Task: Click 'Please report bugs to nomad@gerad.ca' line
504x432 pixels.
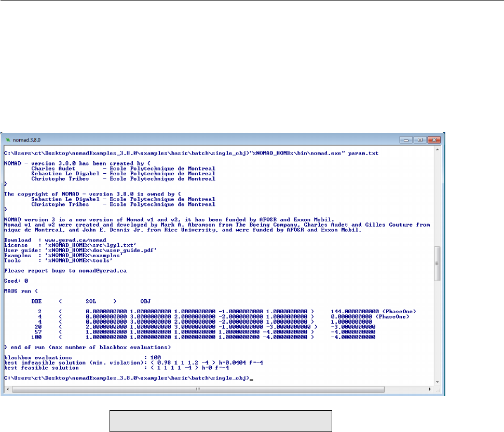Action: click(65, 271)
